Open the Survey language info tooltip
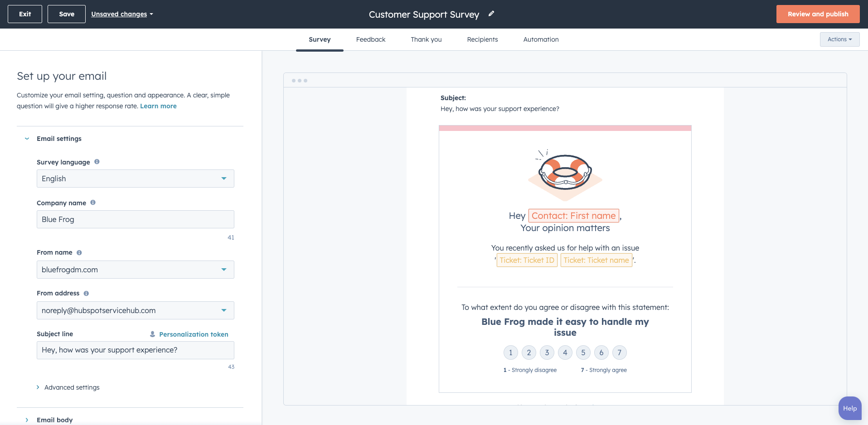 (97, 162)
